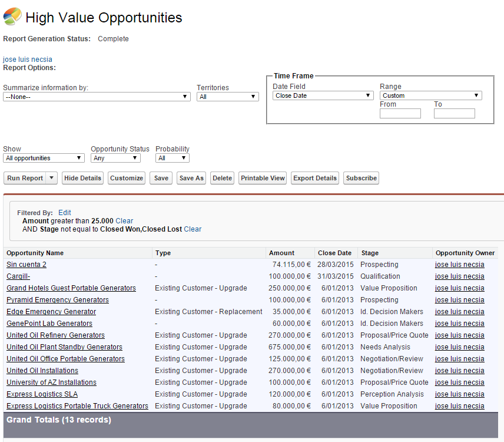Screen dimensions: 504x442
Task: Expand the Summarize information by dropdown
Action: pos(97,97)
